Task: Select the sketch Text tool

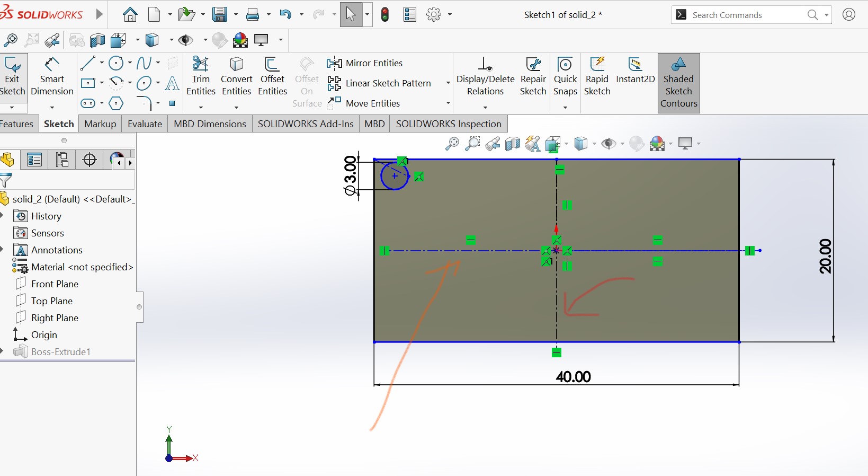Action: [x=172, y=83]
